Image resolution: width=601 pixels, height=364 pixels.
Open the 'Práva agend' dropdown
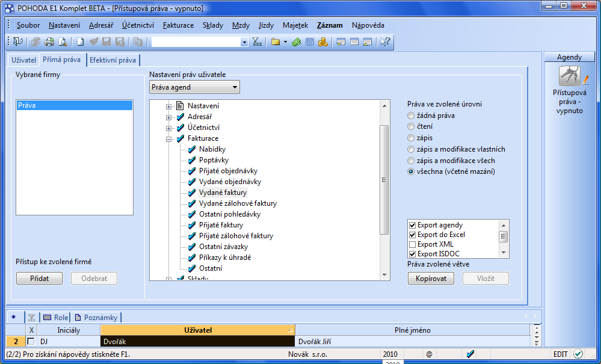pyautogui.click(x=194, y=87)
